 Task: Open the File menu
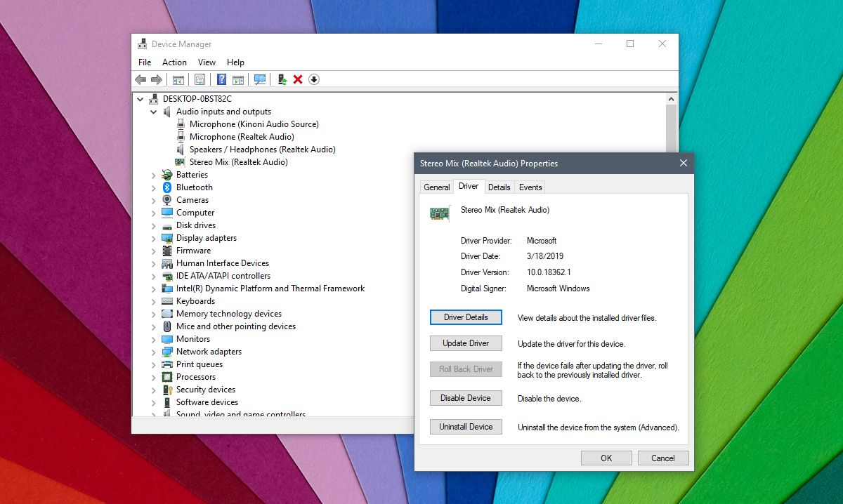click(145, 62)
